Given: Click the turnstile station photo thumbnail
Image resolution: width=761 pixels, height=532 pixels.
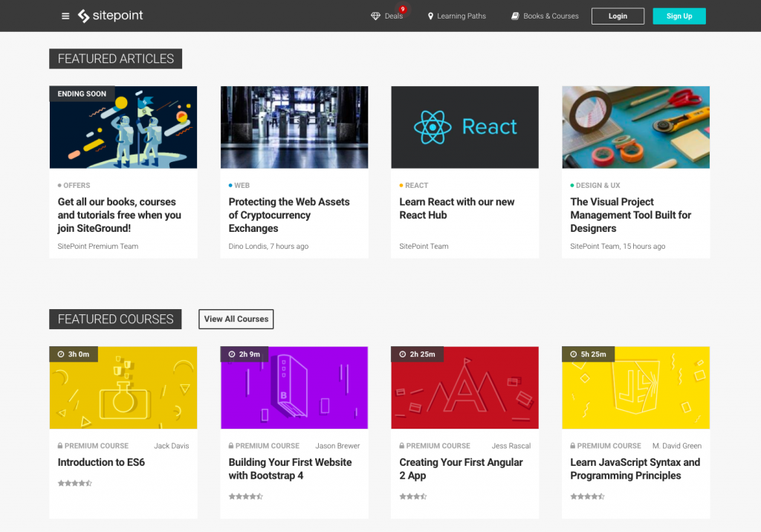Looking at the screenshot, I should 294,127.
